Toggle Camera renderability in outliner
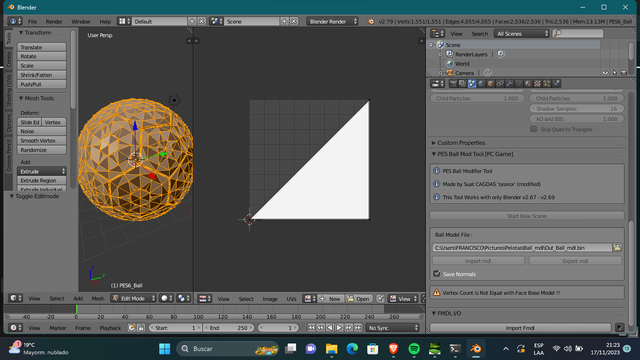 [x=624, y=73]
